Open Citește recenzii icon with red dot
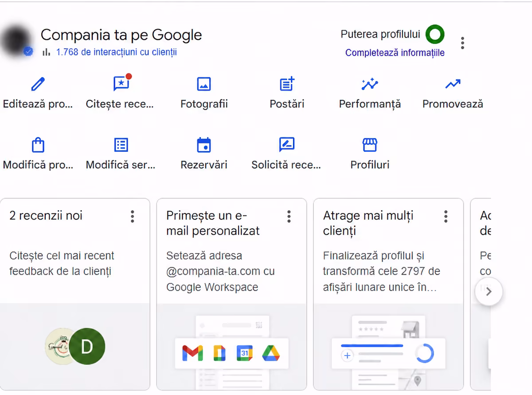This screenshot has height=395, width=532. click(x=122, y=83)
